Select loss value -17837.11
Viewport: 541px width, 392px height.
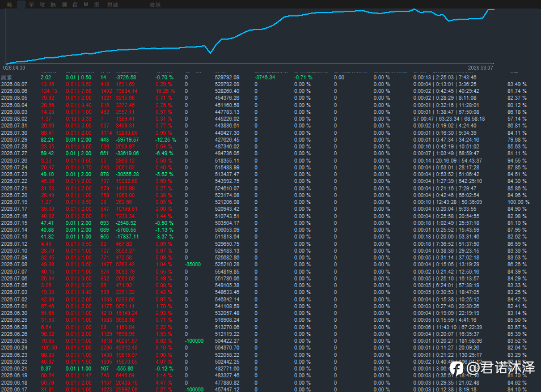point(128,237)
